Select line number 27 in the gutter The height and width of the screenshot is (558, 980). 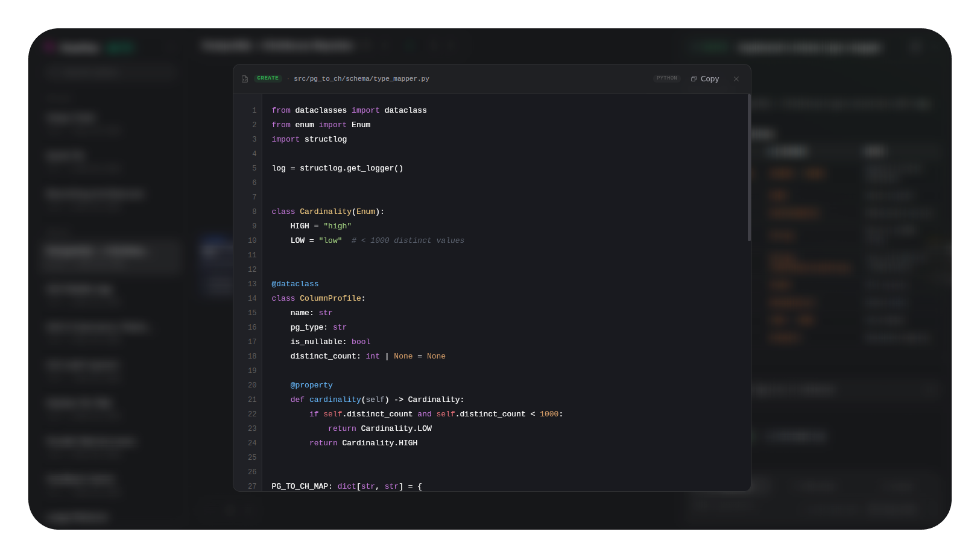[x=251, y=486]
